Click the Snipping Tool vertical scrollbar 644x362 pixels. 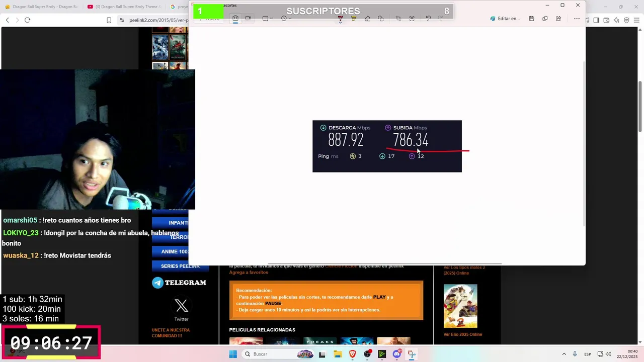tap(584, 143)
